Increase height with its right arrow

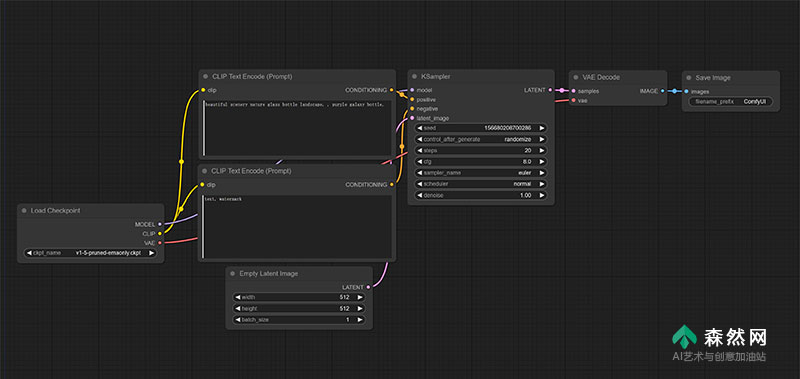tap(360, 309)
